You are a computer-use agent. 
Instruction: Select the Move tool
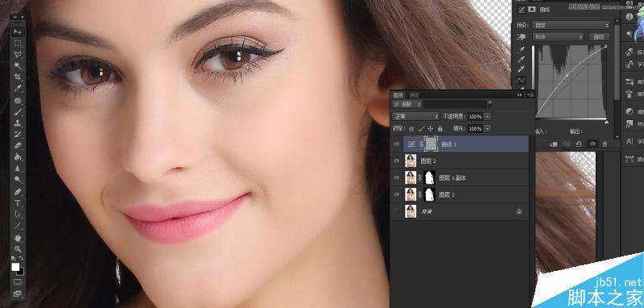click(18, 32)
